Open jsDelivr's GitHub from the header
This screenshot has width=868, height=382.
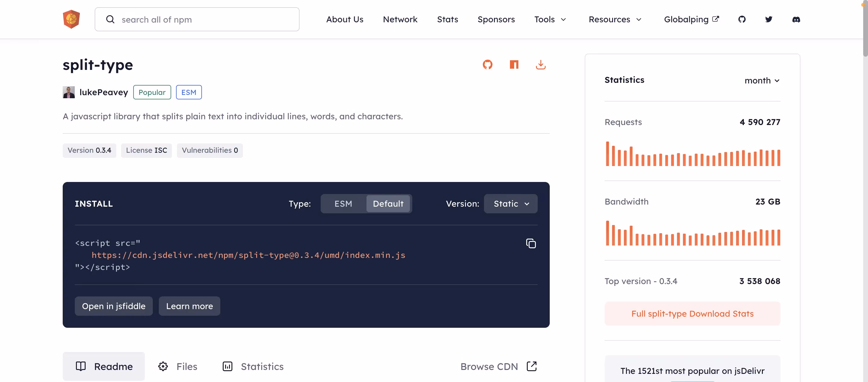(742, 19)
